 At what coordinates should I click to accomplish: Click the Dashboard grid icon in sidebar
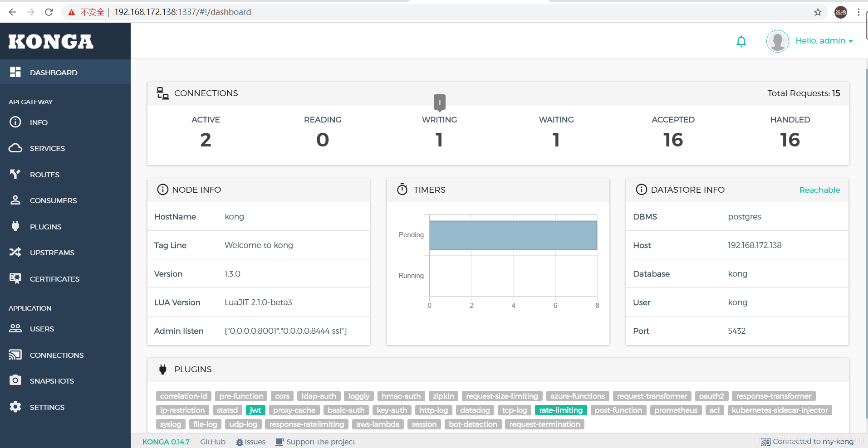tap(15, 72)
